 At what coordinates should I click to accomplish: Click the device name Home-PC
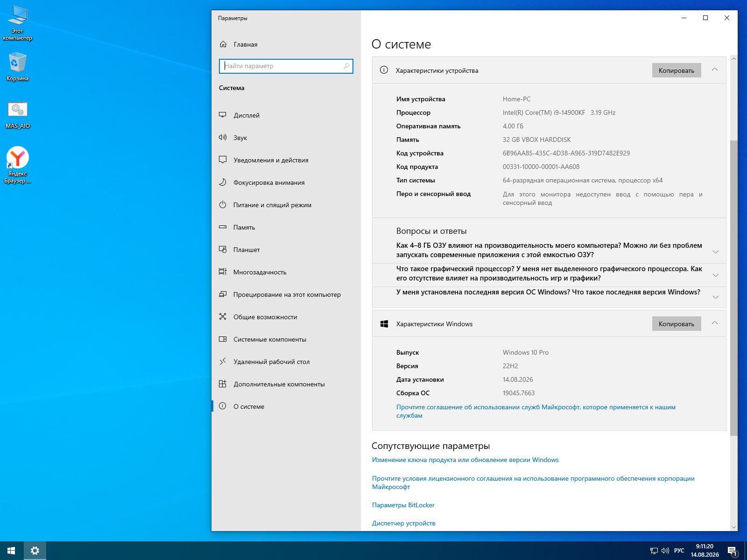point(517,99)
